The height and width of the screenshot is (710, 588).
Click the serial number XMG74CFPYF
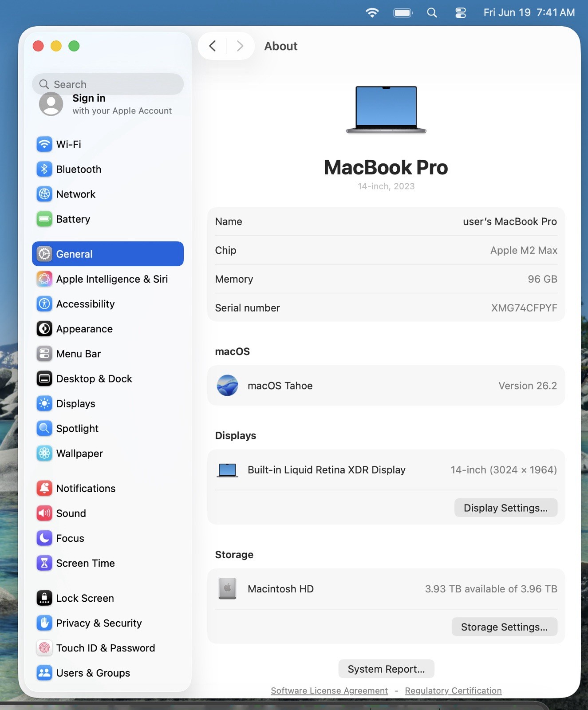pyautogui.click(x=524, y=308)
